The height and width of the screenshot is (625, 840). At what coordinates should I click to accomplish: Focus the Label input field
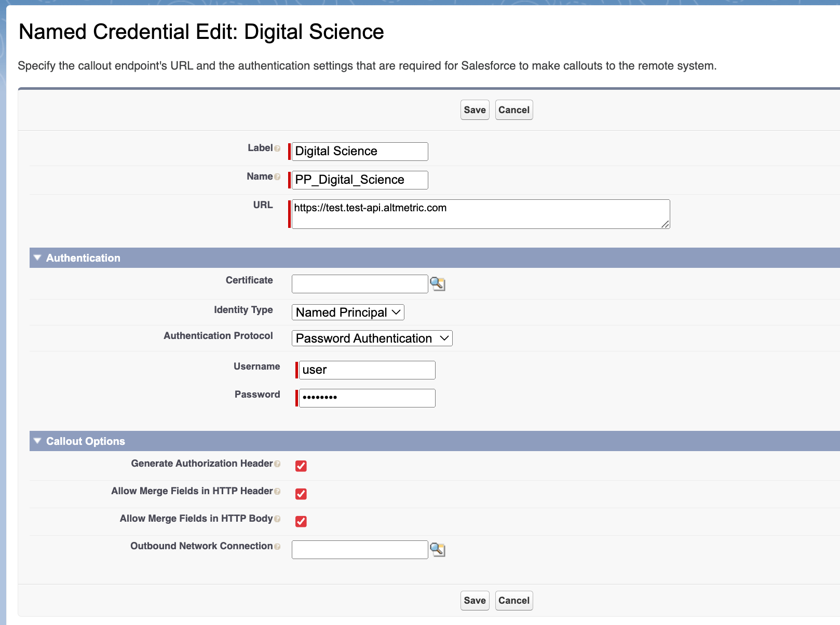coord(360,152)
